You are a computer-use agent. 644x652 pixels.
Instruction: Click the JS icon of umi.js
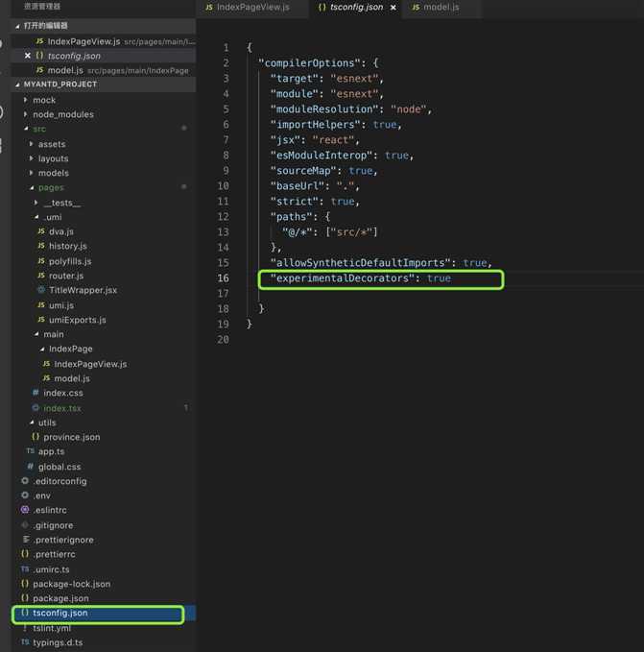click(x=41, y=304)
